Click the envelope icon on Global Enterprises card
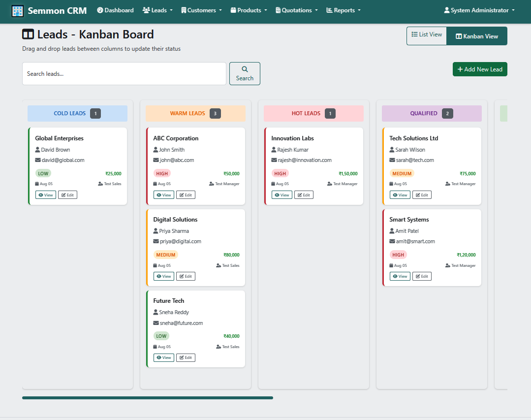The width and height of the screenshot is (531, 420). click(x=38, y=160)
